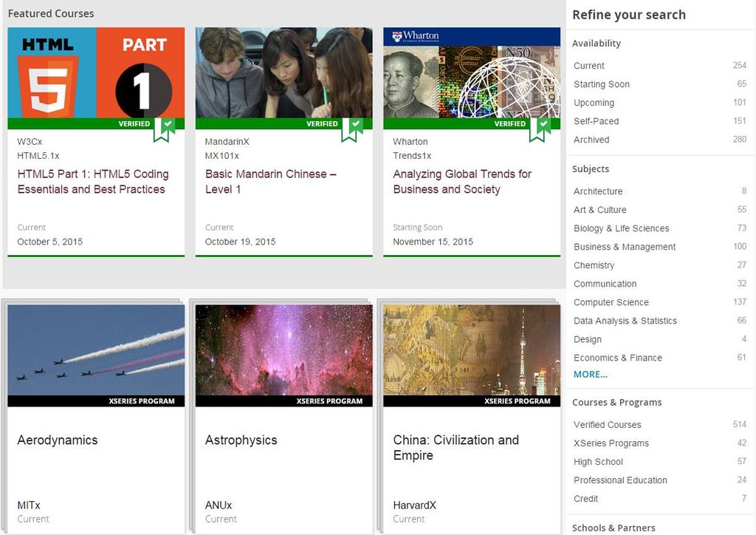Image resolution: width=756 pixels, height=535 pixels.
Task: Click the Refine your search heading
Action: (x=629, y=15)
